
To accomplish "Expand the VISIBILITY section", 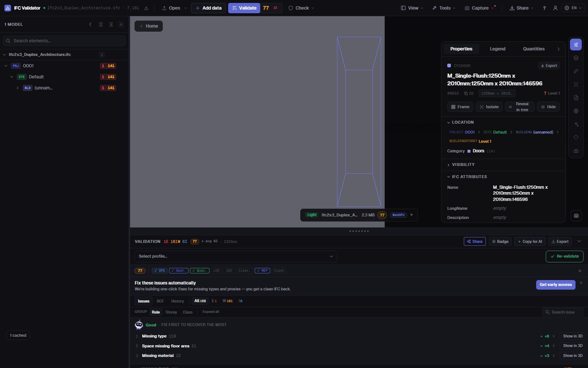I will 461,164.
